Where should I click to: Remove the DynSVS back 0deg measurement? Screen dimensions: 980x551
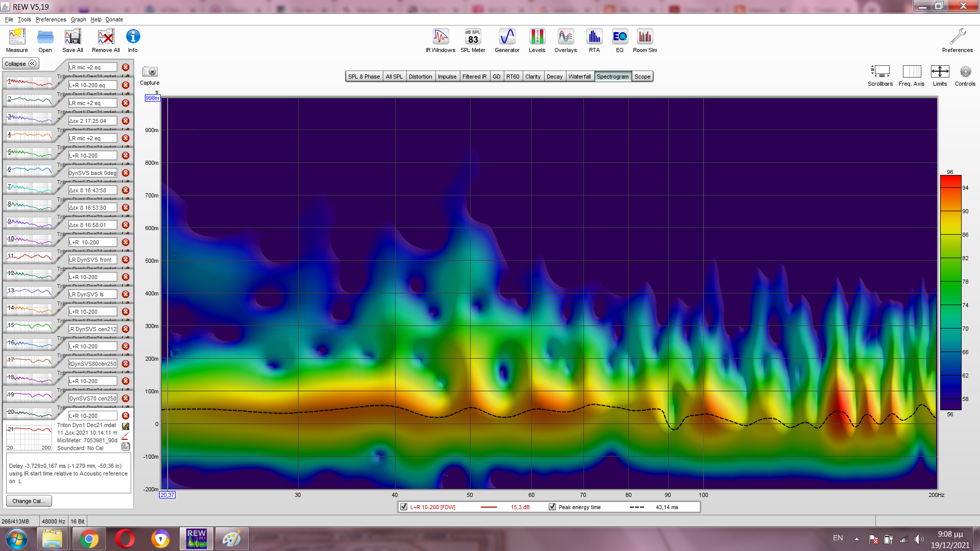126,173
